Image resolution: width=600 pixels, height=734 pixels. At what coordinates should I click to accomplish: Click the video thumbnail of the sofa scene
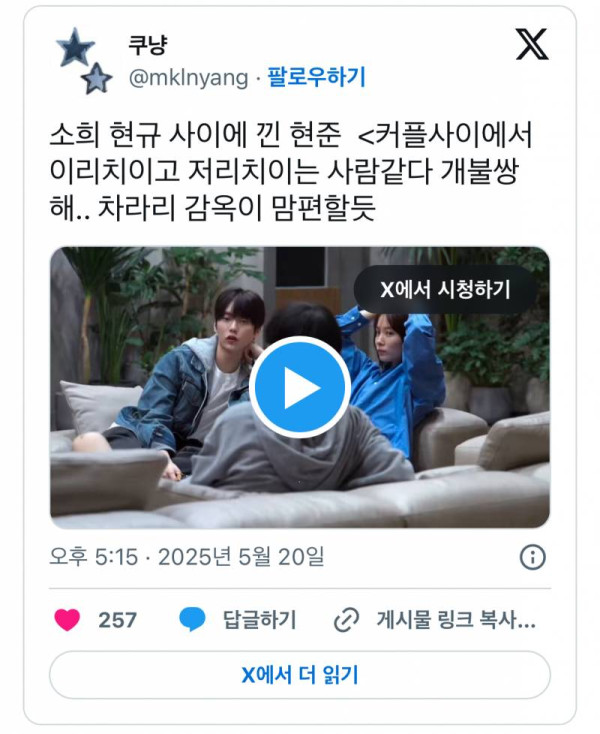pos(300,387)
